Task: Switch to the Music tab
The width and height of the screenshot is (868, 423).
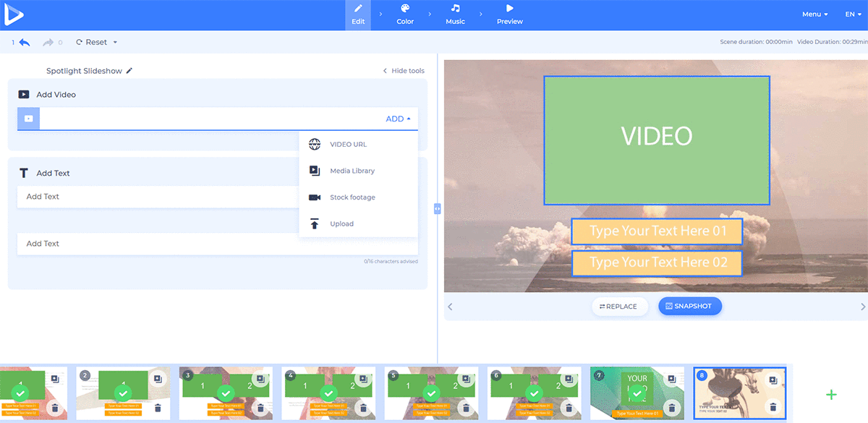Action: tap(455, 14)
